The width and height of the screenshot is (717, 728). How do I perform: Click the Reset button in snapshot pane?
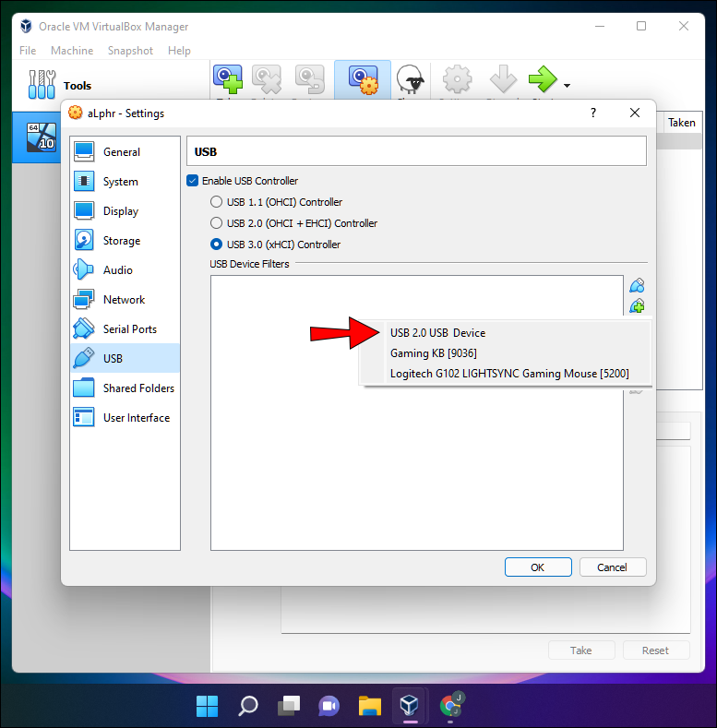point(656,650)
